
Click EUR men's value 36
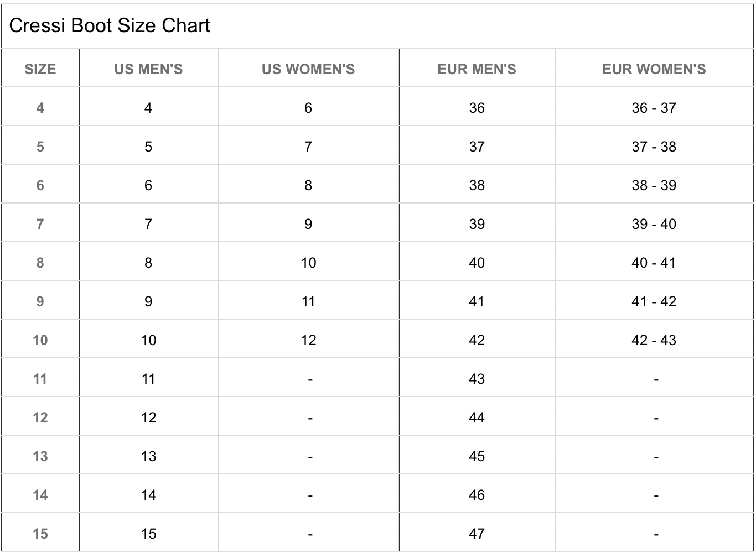tap(477, 108)
